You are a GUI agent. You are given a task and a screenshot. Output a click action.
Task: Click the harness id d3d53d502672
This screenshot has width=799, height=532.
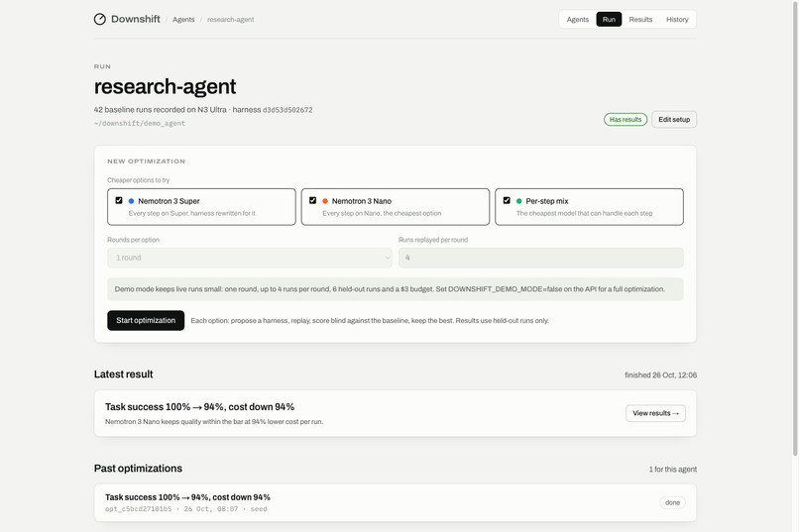coord(287,110)
